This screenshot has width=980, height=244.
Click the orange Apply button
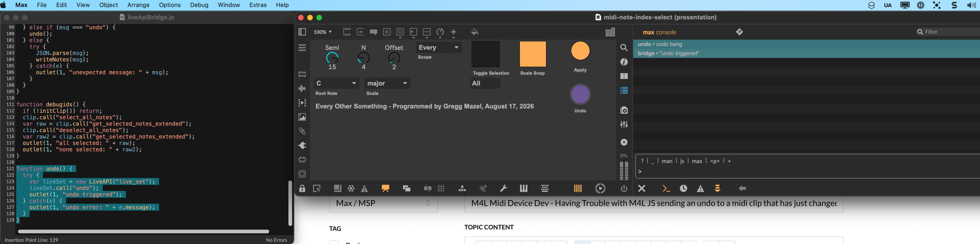pyautogui.click(x=580, y=51)
